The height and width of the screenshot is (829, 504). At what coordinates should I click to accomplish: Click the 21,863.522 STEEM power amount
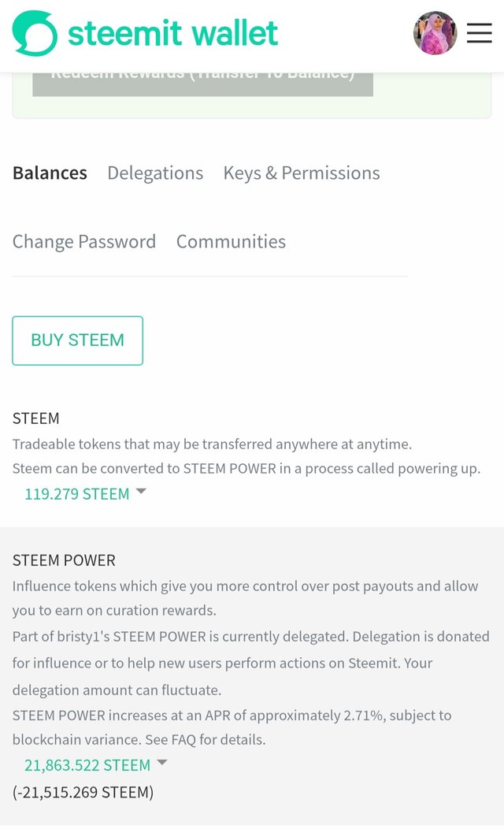[x=87, y=765]
